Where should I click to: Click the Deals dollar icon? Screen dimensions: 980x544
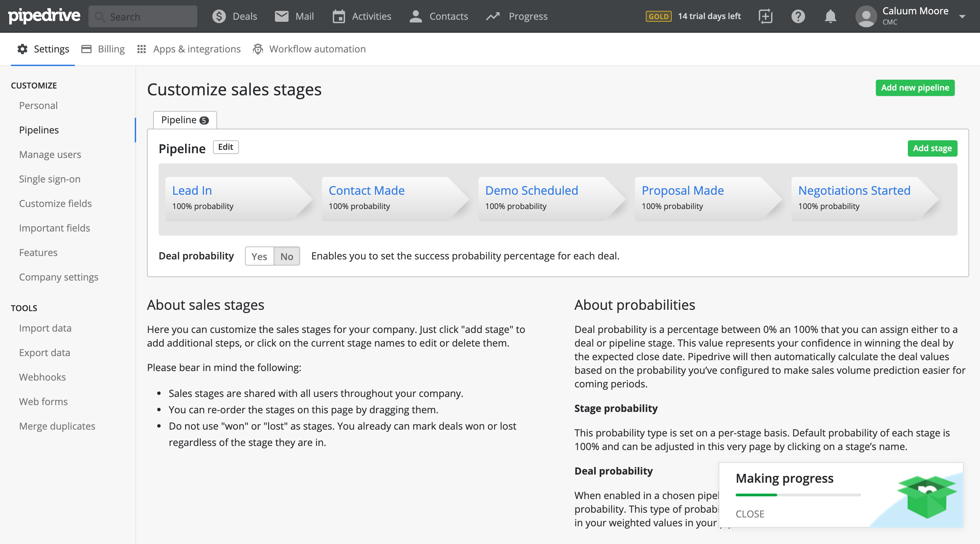219,16
